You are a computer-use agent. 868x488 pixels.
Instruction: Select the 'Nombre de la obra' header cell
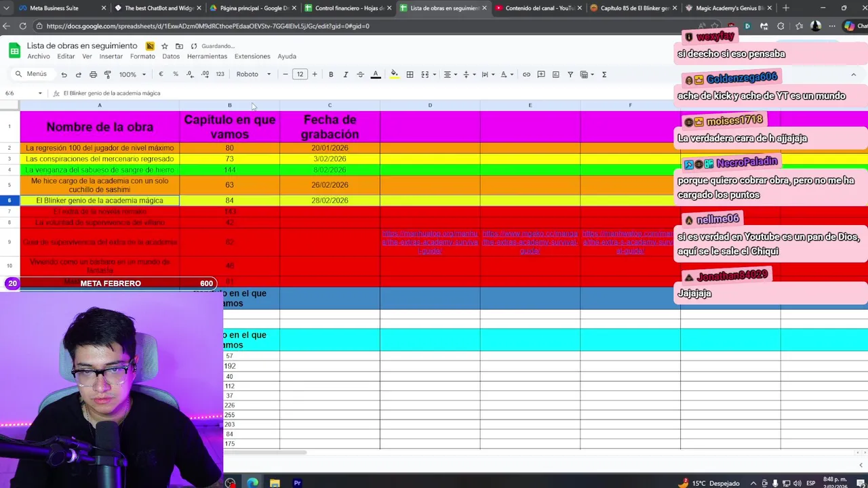(100, 127)
